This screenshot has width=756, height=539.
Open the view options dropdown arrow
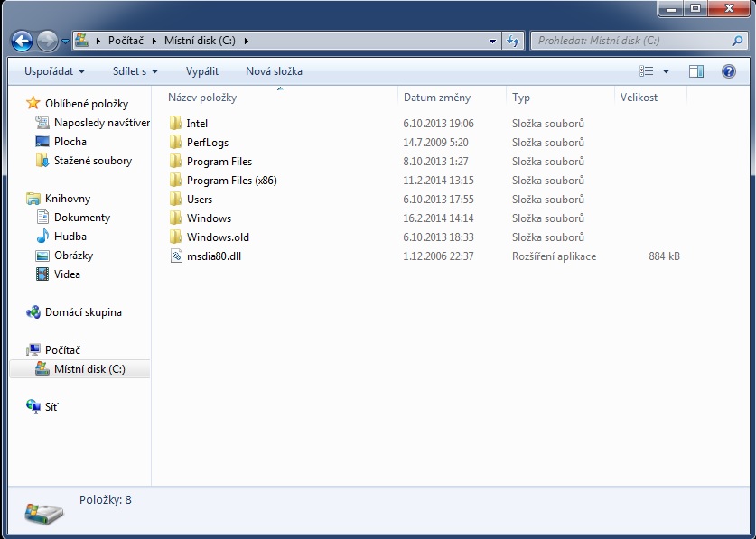click(666, 71)
